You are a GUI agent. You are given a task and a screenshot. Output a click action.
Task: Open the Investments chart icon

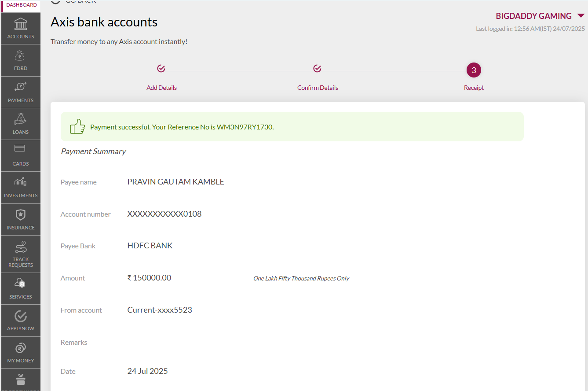[x=21, y=182]
